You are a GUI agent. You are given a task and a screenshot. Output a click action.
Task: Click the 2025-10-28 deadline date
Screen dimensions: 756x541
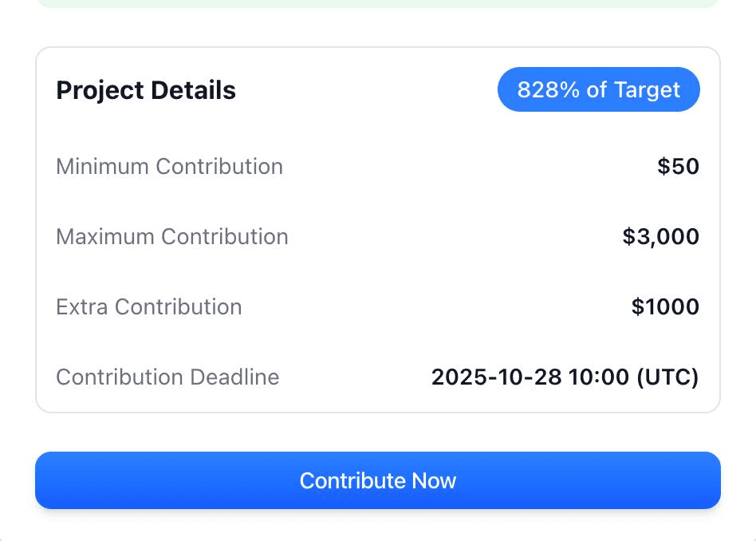[497, 377]
